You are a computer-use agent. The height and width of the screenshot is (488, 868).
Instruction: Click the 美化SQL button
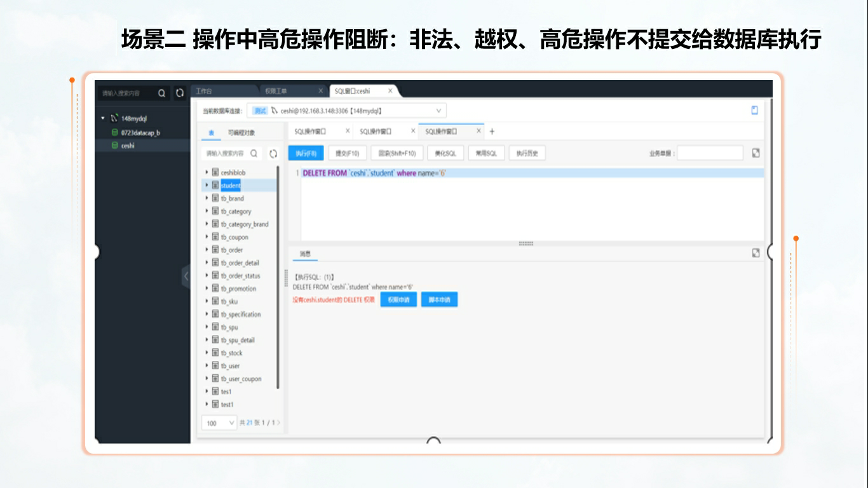pyautogui.click(x=445, y=153)
